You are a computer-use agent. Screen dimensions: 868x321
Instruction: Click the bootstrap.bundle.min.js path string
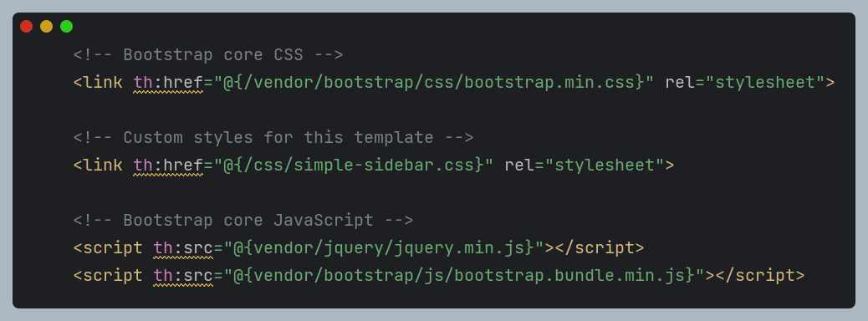pyautogui.click(x=464, y=276)
